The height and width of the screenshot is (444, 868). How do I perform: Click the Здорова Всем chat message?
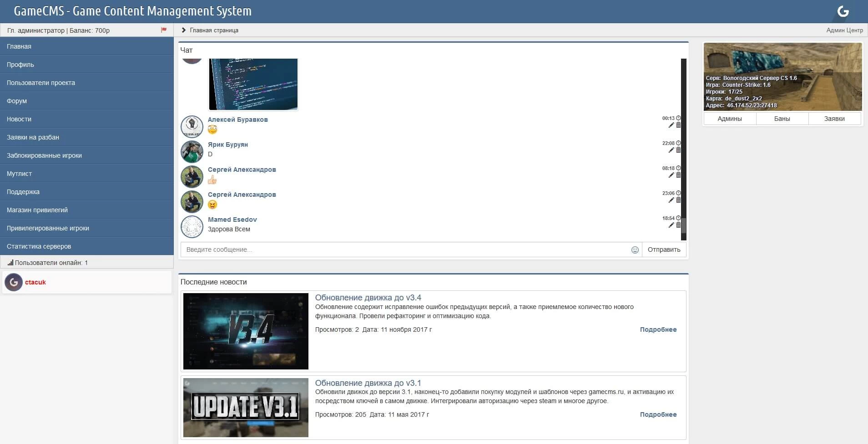pyautogui.click(x=229, y=229)
